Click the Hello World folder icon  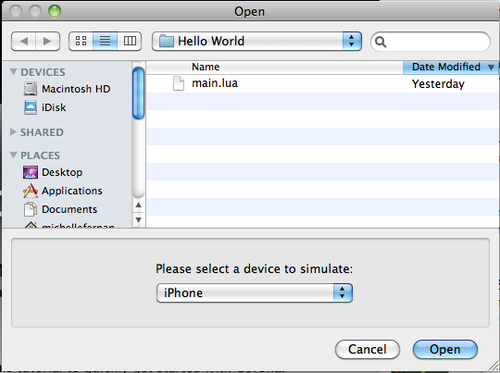click(x=166, y=41)
